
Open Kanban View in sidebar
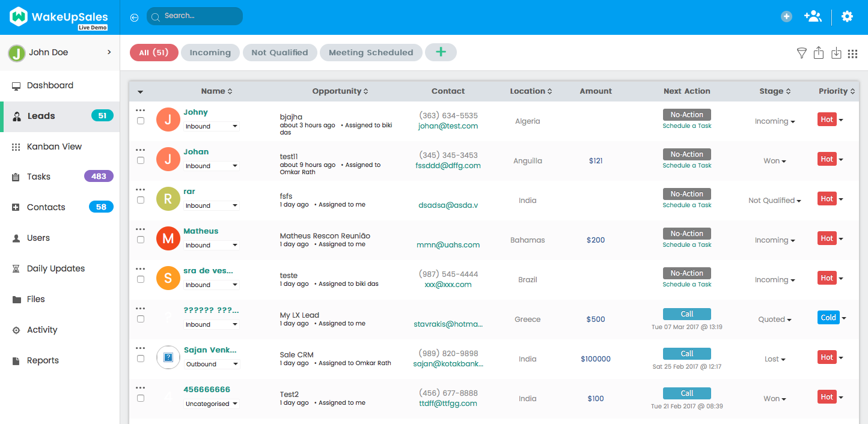[x=54, y=147]
